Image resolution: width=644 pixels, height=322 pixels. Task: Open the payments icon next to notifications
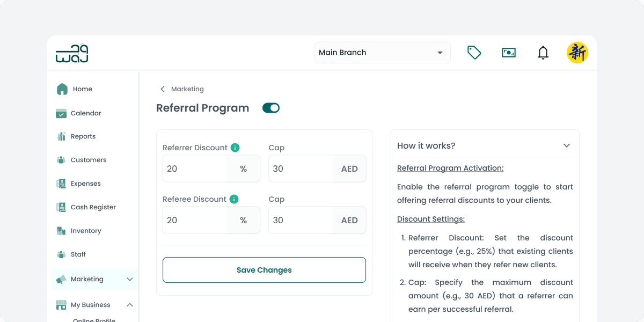(508, 52)
